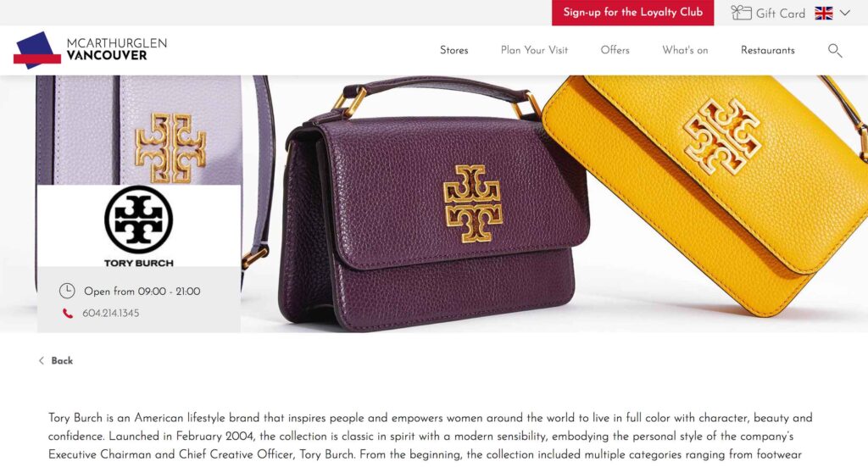868x467 pixels.
Task: Sign up for the Loyalty Club
Action: pos(632,13)
